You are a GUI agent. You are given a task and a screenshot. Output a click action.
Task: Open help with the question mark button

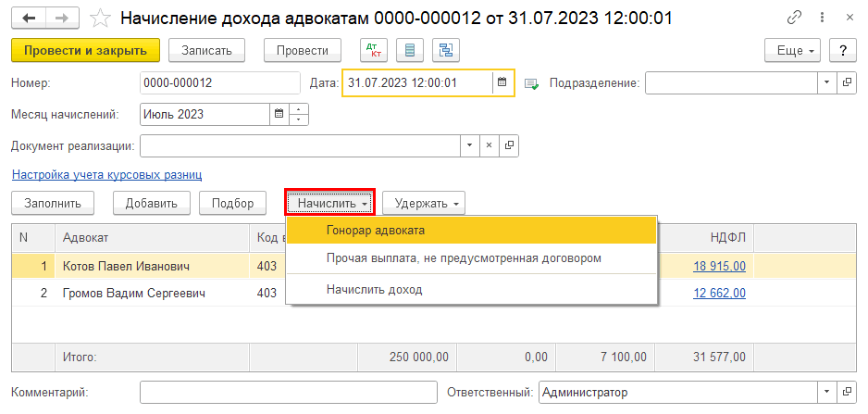pos(842,50)
